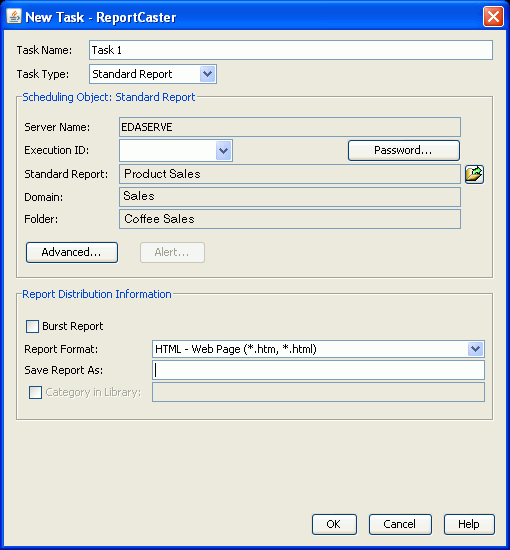Open the Advanced... settings button
Viewport: 510px width, 550px height.
[x=72, y=252]
